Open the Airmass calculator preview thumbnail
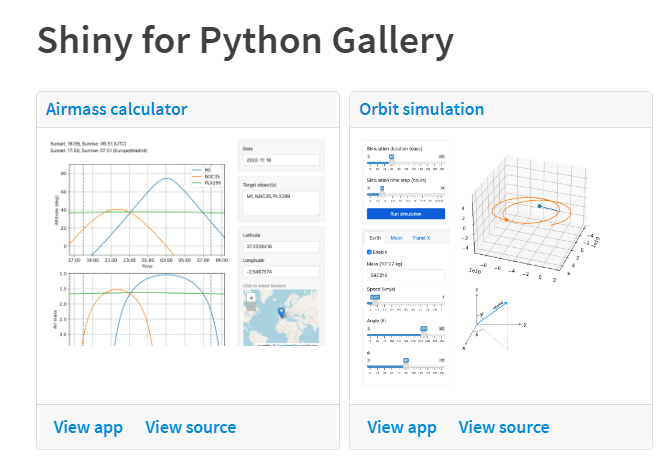 [x=188, y=242]
